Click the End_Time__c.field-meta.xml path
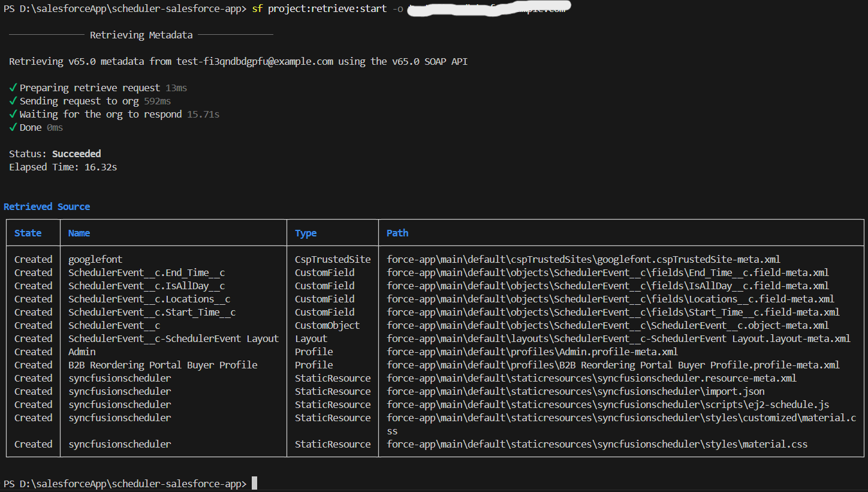 click(608, 272)
